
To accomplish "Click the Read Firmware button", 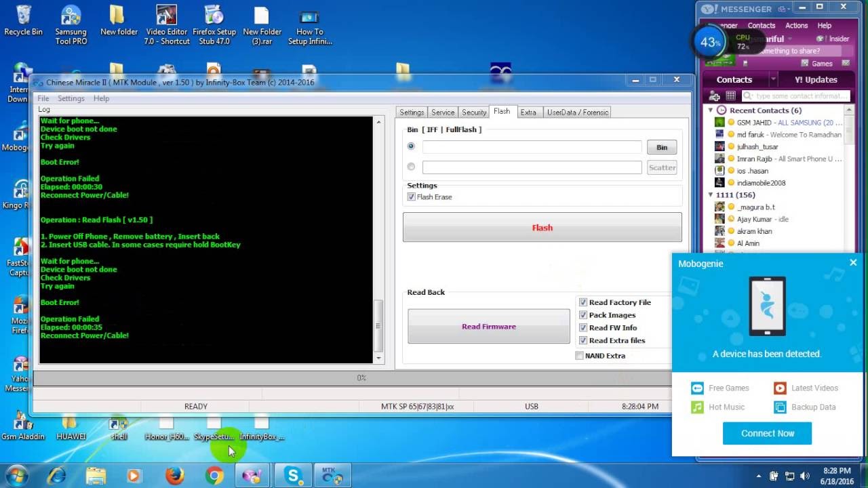I will pyautogui.click(x=489, y=327).
